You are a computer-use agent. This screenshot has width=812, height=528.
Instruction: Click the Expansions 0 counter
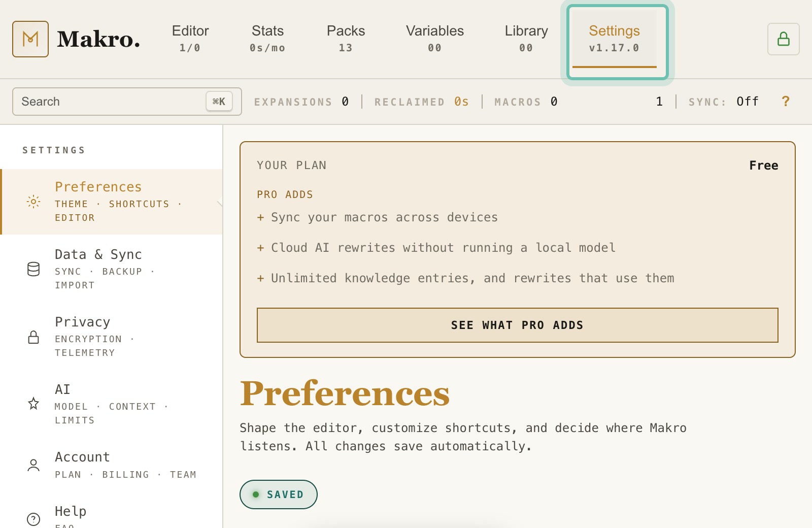[301, 102]
